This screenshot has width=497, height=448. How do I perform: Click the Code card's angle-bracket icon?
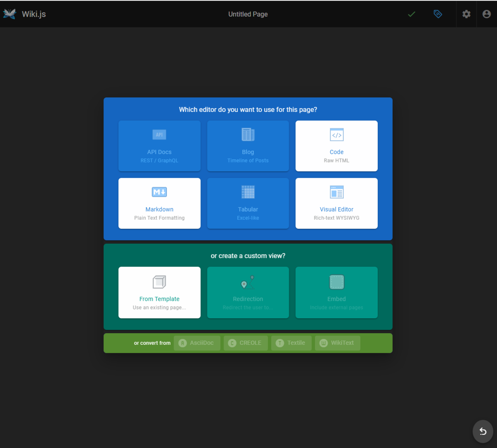[337, 135]
